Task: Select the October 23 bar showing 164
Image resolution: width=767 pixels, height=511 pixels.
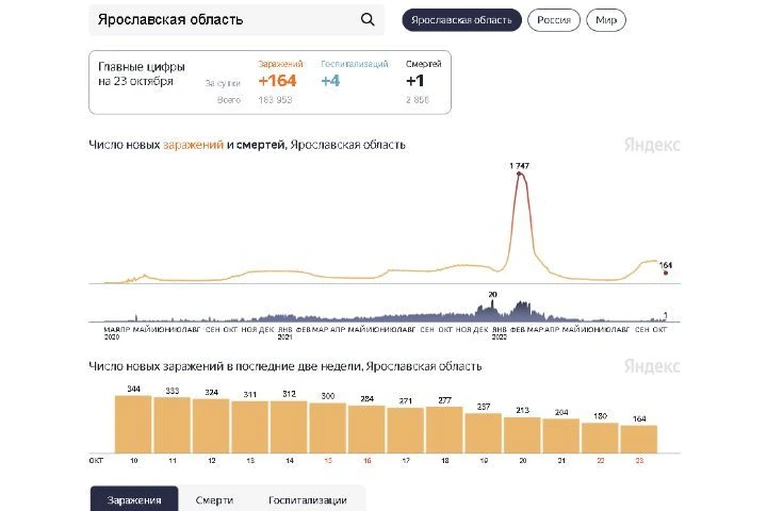Action: [639, 439]
